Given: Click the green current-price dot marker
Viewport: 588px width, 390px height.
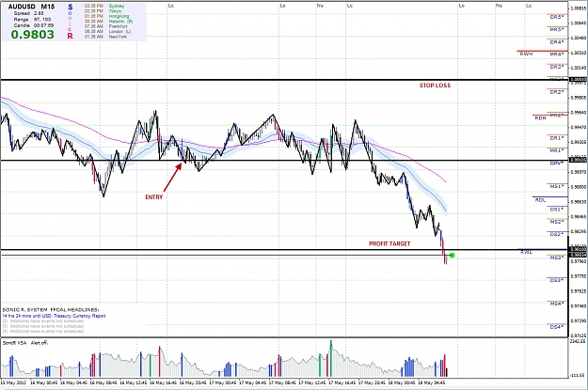Looking at the screenshot, I should click(453, 255).
